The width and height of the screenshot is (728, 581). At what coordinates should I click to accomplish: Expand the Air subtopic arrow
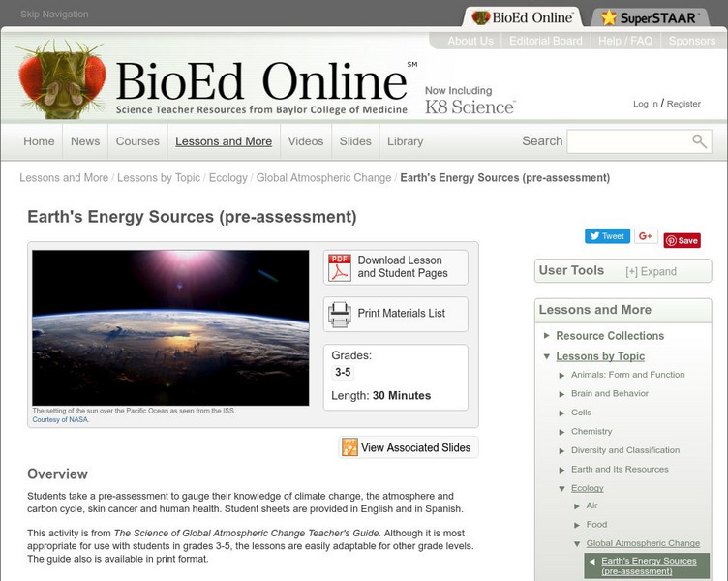(577, 506)
